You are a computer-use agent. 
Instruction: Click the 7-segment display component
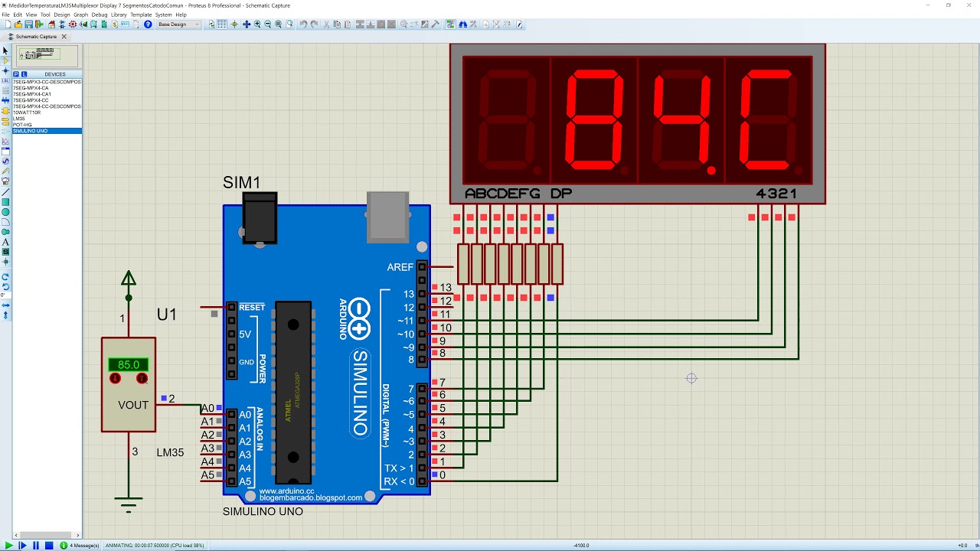pyautogui.click(x=638, y=124)
